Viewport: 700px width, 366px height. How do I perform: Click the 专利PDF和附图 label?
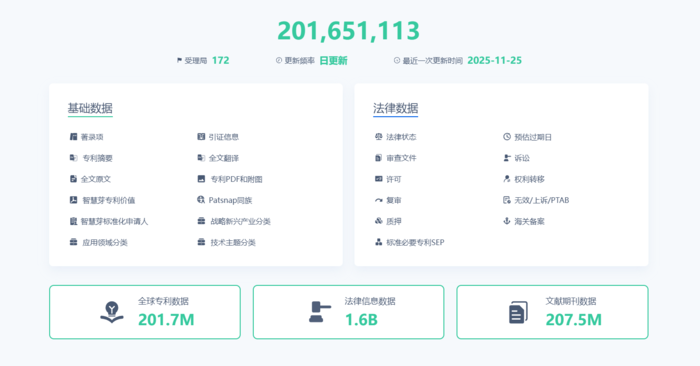(x=237, y=179)
